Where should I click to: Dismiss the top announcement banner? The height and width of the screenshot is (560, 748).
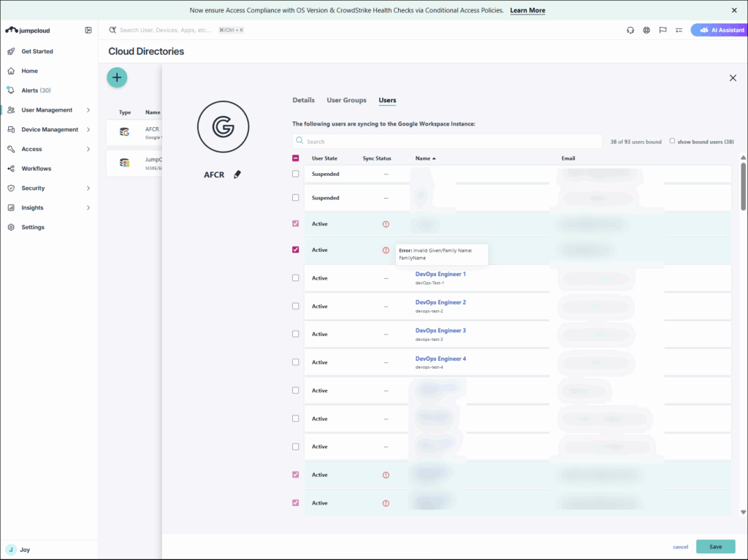pyautogui.click(x=734, y=10)
